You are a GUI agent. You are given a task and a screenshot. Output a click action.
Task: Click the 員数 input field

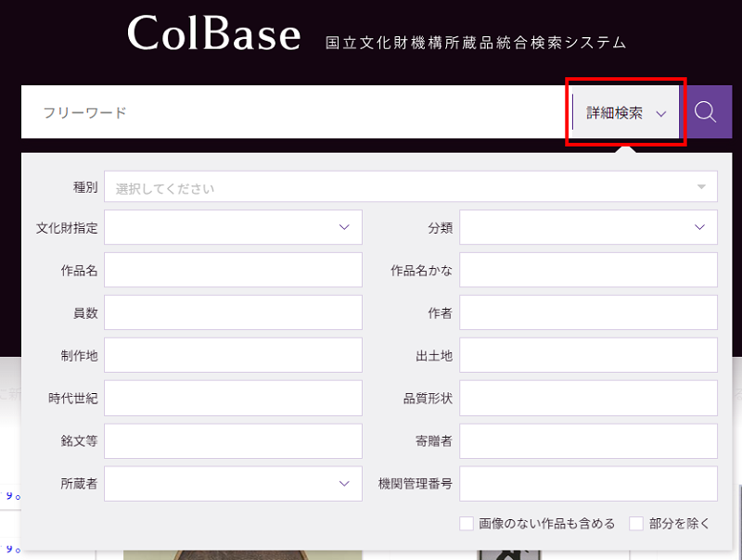(x=234, y=312)
